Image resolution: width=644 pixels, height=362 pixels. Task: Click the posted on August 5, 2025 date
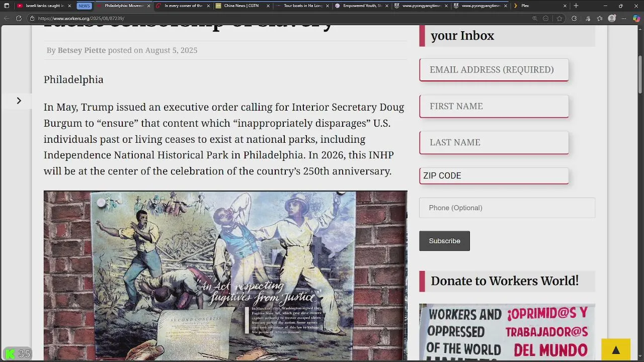pyautogui.click(x=152, y=50)
